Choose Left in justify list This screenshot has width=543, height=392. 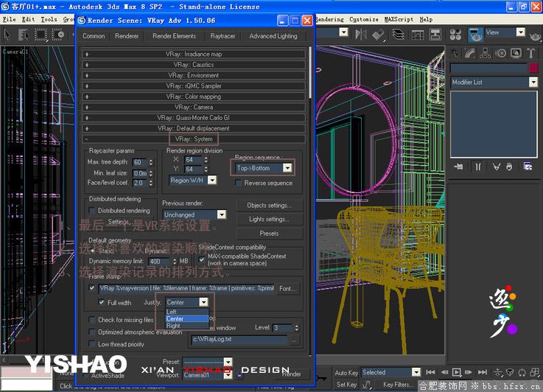[187, 312]
